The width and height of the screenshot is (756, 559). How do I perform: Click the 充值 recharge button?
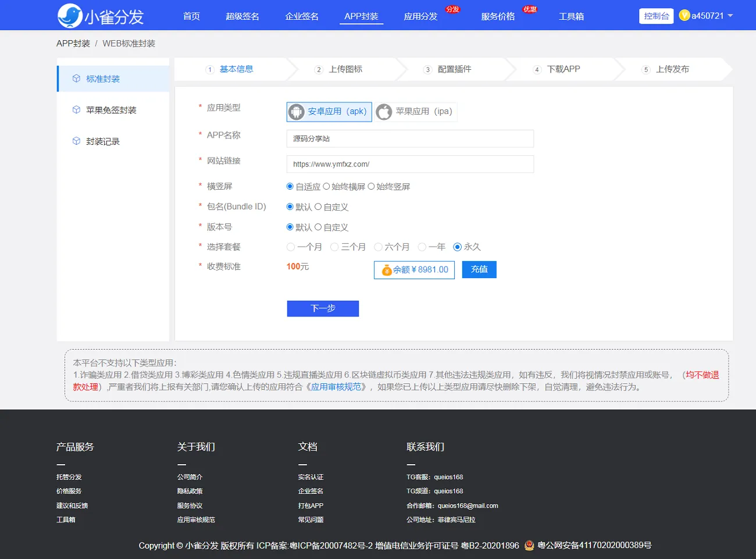(x=479, y=269)
